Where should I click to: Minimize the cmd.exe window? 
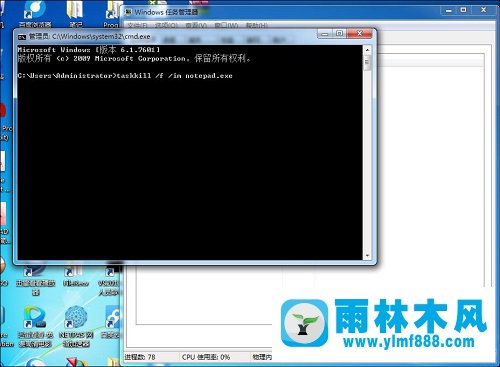point(325,34)
